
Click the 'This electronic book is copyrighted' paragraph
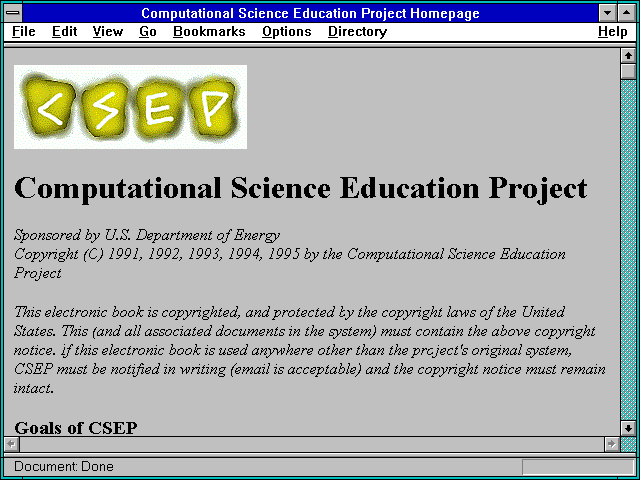point(310,350)
